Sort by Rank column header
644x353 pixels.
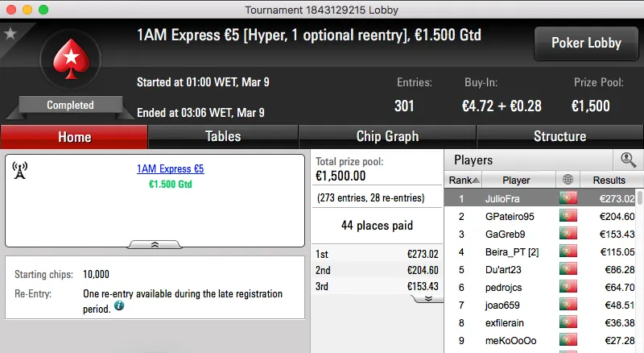click(464, 180)
